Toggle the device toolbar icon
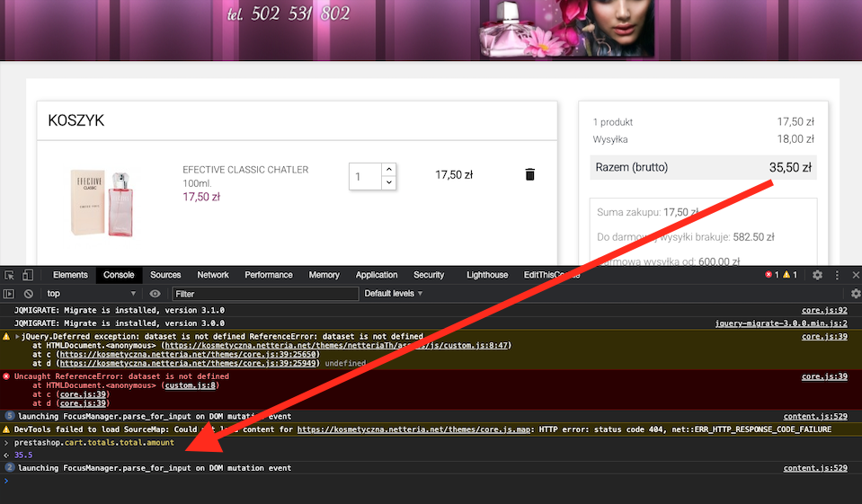This screenshot has height=504, width=862. pyautogui.click(x=27, y=275)
